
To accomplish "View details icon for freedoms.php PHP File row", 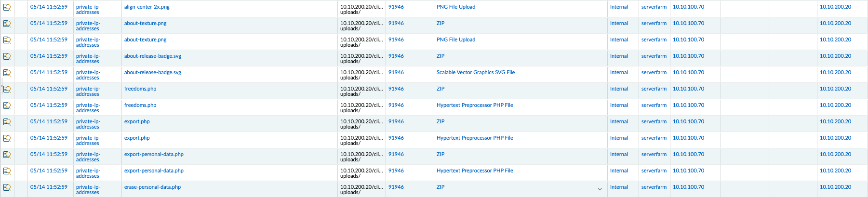I will 7,105.
